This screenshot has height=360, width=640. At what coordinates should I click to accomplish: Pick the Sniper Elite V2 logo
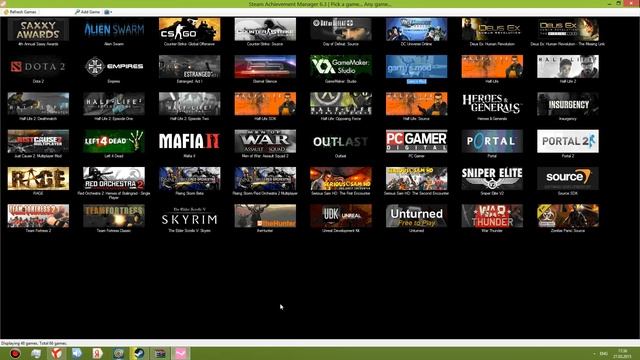click(x=492, y=178)
